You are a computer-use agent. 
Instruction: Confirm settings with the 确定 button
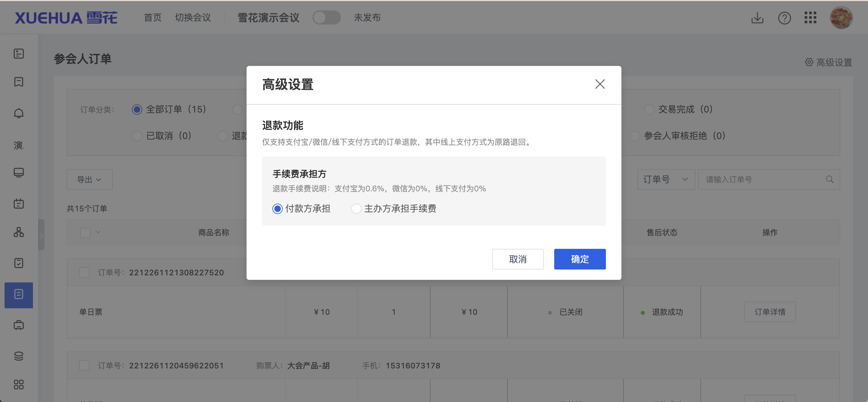tap(579, 259)
